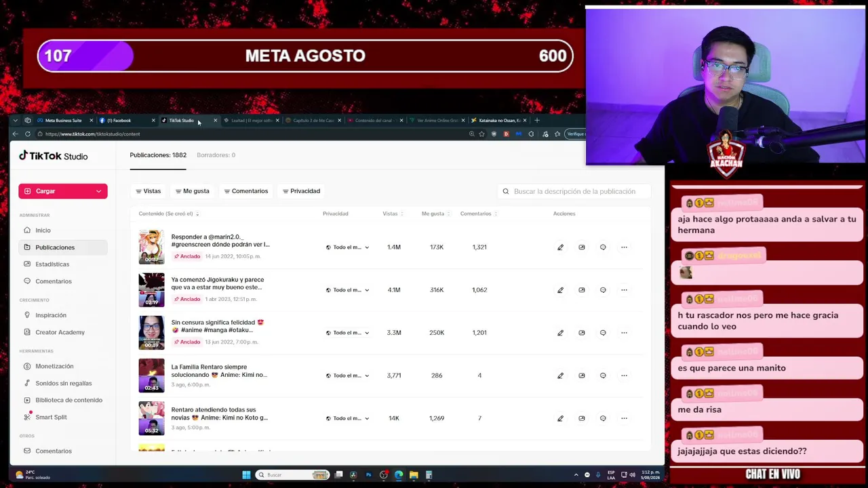Open thumbnail of 'Ya comenzó Jigokuraku' video
This screenshot has width=868, height=488.
coord(151,290)
